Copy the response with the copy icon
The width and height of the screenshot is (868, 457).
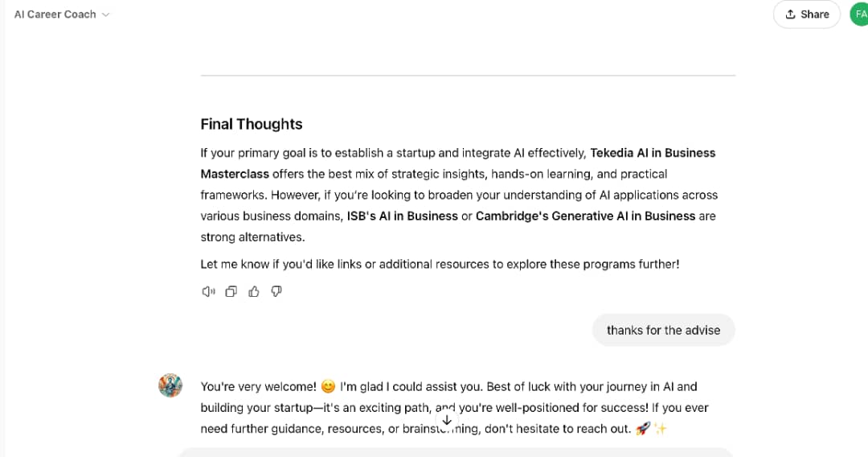231,291
